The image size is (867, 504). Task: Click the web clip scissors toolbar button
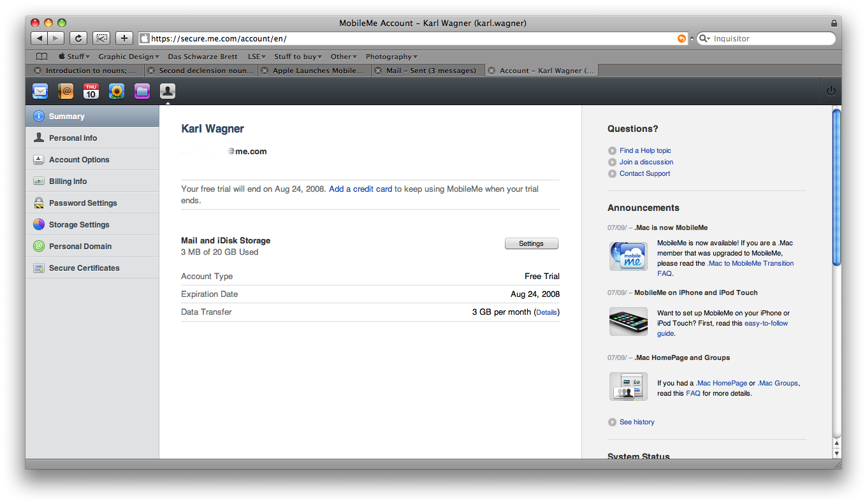point(101,38)
